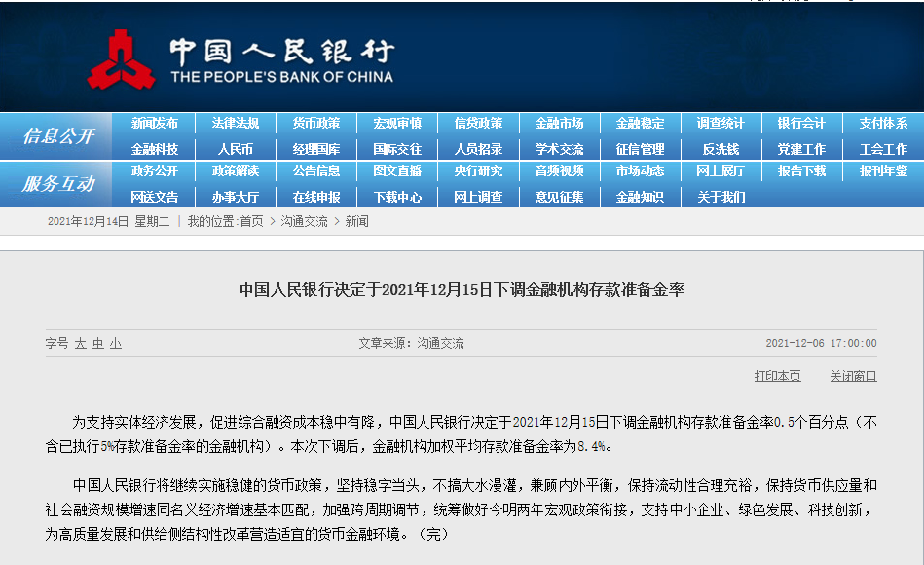Image resolution: width=924 pixels, height=565 pixels.
Task: Click 信息公开 section header
Action: [57, 136]
